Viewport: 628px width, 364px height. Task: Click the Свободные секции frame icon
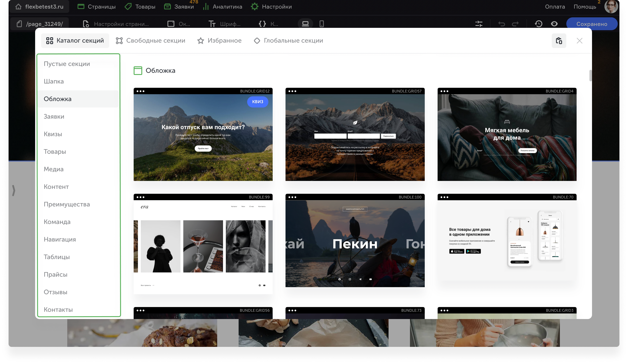[119, 41]
